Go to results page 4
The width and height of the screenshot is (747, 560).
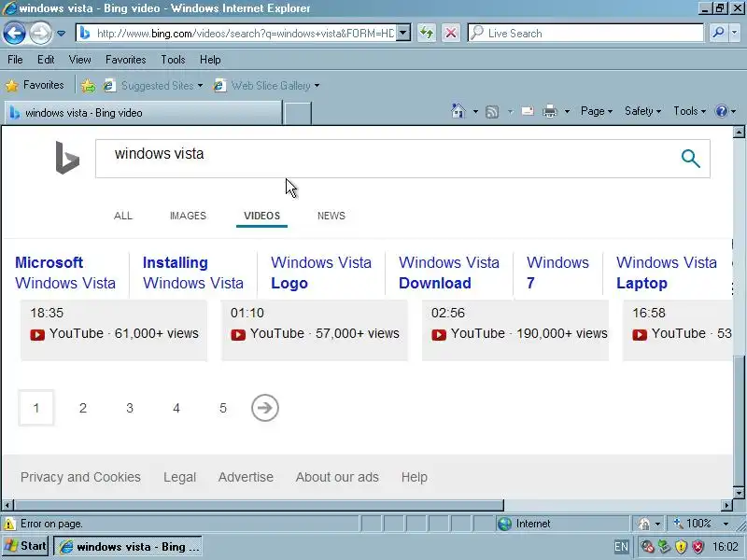[x=176, y=408]
